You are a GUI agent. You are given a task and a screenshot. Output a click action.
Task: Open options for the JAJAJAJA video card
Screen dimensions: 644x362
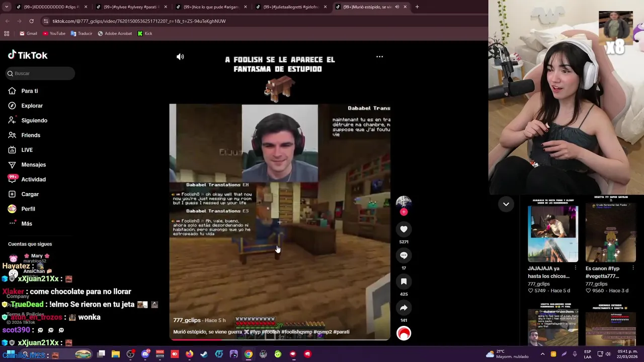[575, 268]
